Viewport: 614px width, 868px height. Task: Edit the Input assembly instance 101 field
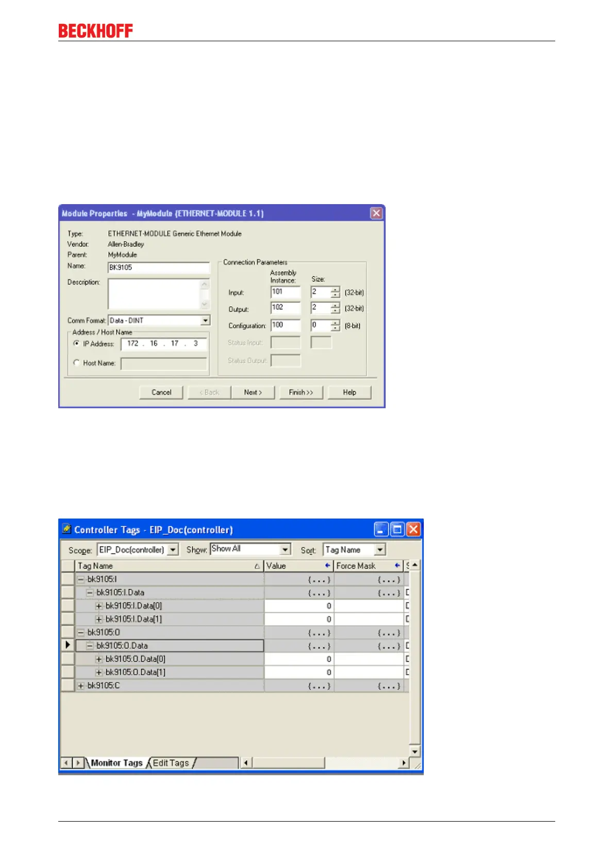pos(285,292)
